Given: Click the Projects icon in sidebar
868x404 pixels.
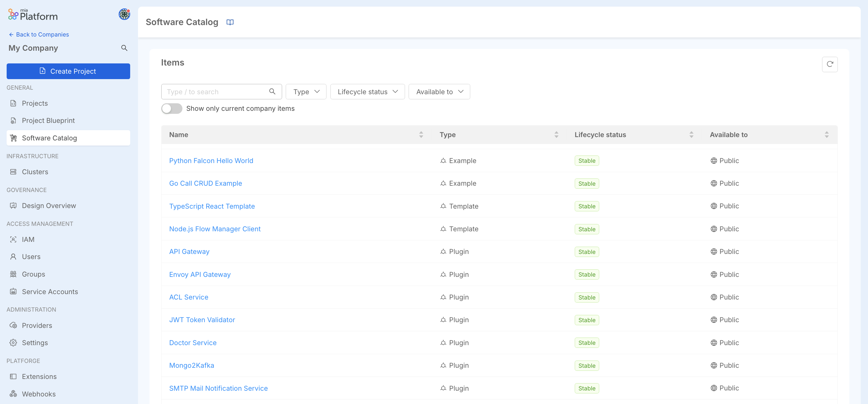Looking at the screenshot, I should pyautogui.click(x=13, y=103).
